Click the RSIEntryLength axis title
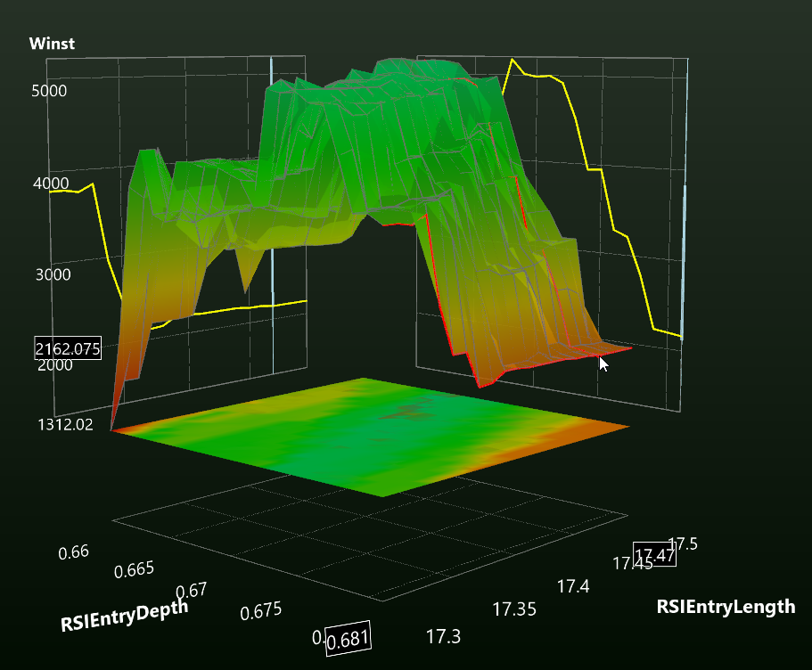Screen dimensions: 812x670 click(726, 607)
